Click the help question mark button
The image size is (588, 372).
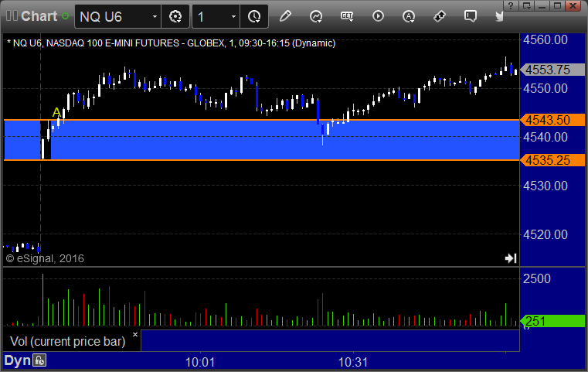point(511,5)
